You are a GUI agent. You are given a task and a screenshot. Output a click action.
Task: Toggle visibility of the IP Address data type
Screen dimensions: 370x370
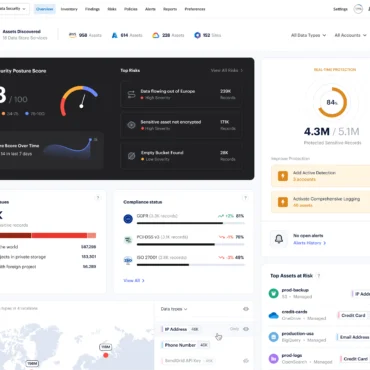coord(246,329)
